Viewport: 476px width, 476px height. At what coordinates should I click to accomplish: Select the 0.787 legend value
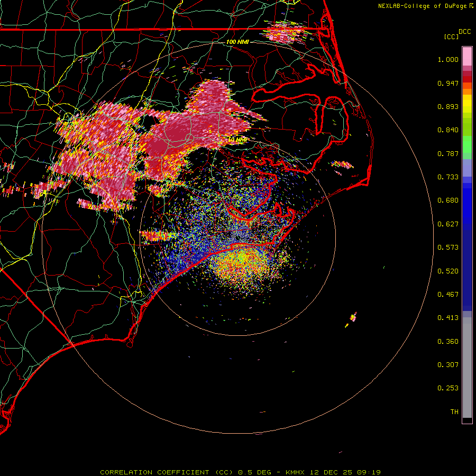coord(448,153)
